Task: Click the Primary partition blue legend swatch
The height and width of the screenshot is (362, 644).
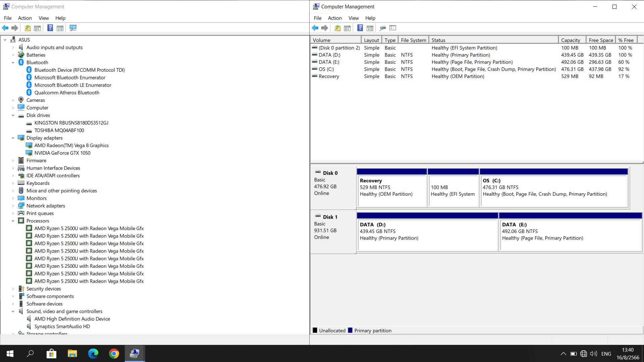Action: (x=350, y=330)
